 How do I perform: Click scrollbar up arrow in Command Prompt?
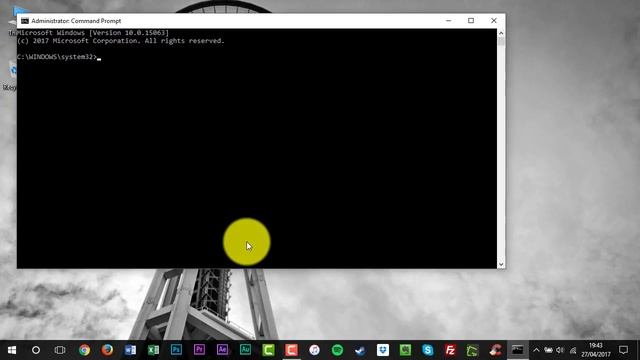[501, 33]
